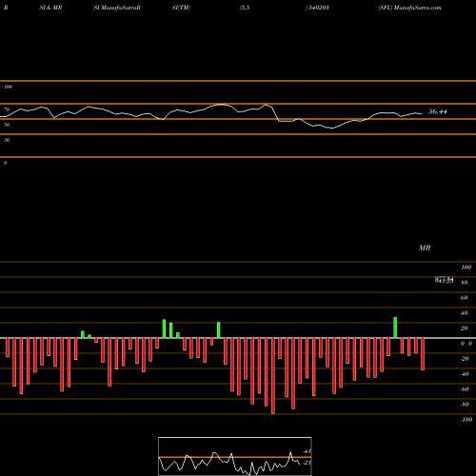The image size is (476, 476).
Task: Click the 'MR' label above the histogram
Action: (425, 248)
